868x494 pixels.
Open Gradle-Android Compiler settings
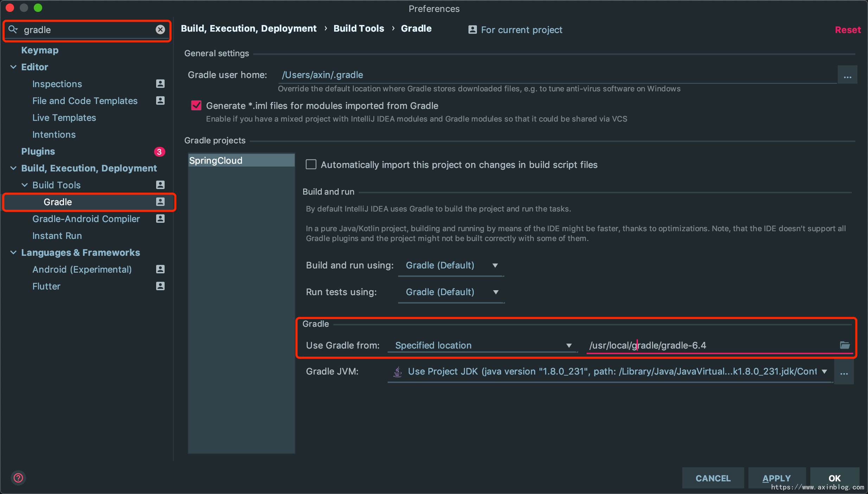(x=86, y=219)
